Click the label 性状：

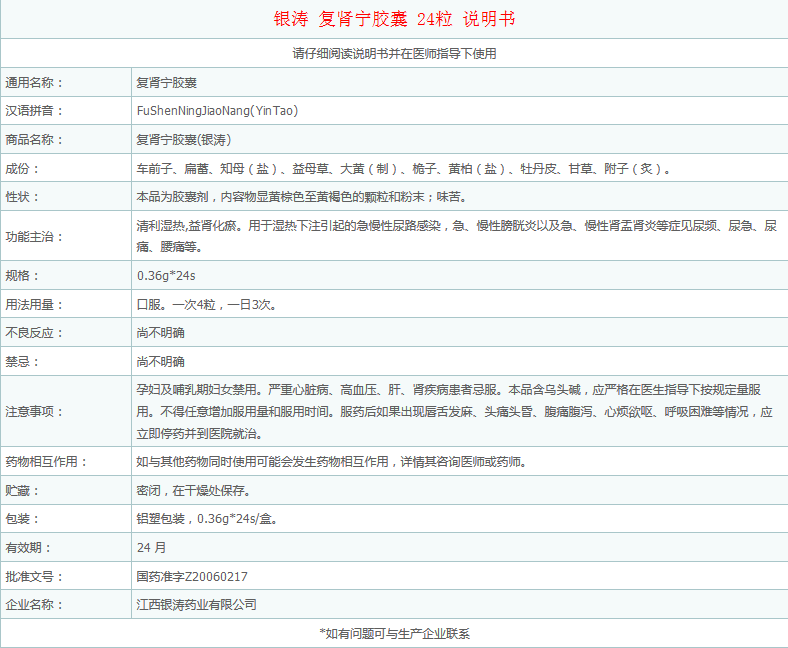[x=22, y=197]
